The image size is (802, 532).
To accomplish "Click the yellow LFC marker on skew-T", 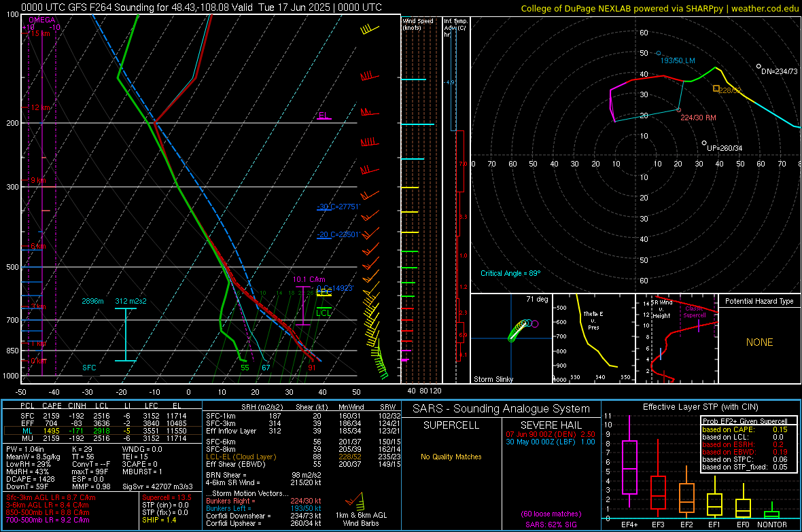I will pyautogui.click(x=324, y=293).
